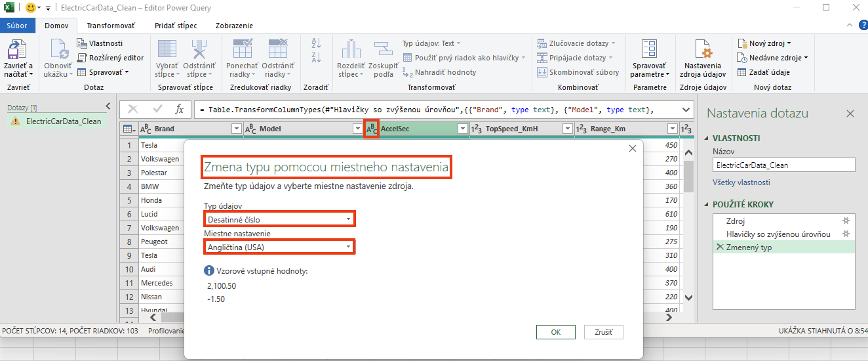Click Spravovať parametre icon
Screen dimensions: 868x361
[650, 50]
